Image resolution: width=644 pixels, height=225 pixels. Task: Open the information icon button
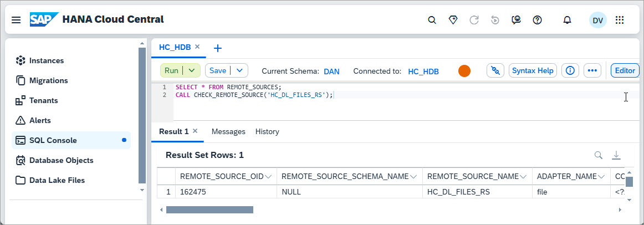coord(570,70)
